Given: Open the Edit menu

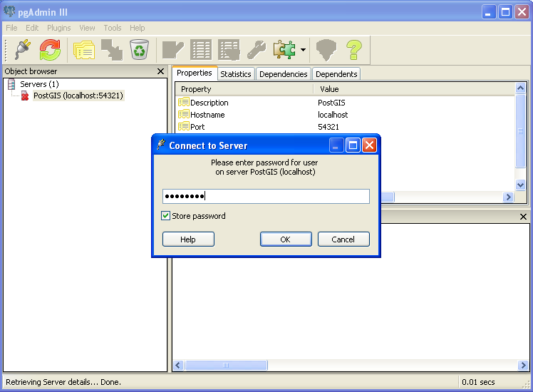Looking at the screenshot, I should pyautogui.click(x=32, y=28).
